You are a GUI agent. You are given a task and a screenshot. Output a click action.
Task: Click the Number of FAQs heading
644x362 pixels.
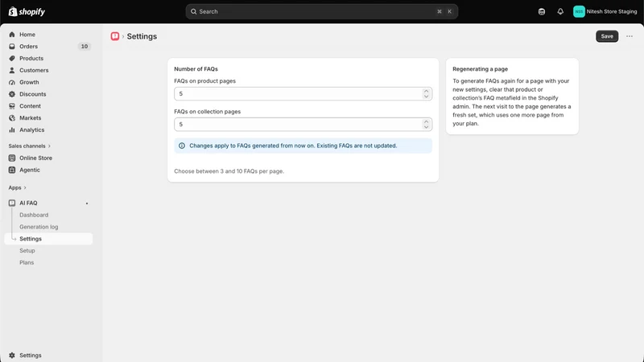(196, 69)
